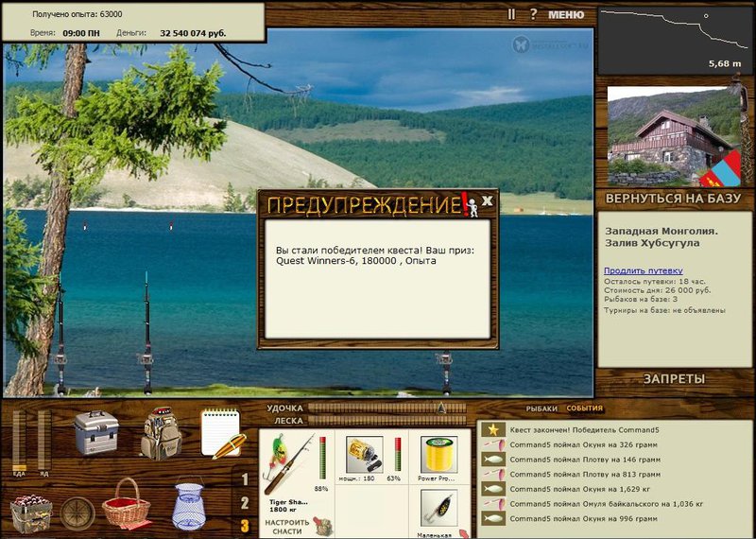Click the Power Pro yellow line spool
The width and height of the screenshot is (756, 539).
click(x=438, y=455)
